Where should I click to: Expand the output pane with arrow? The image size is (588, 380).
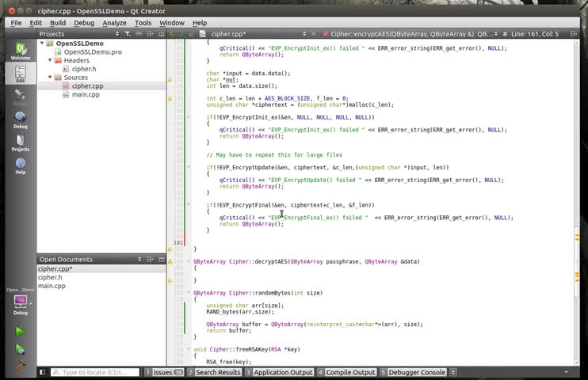(x=566, y=372)
